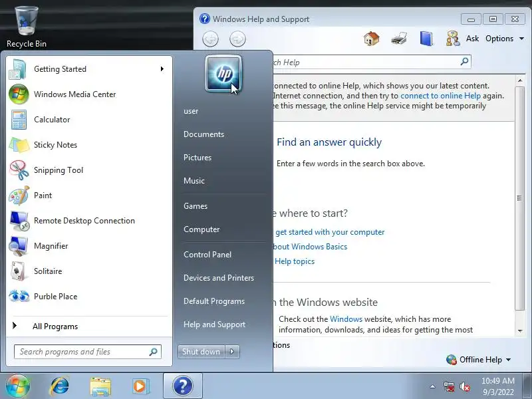Launch the Snipping Tool

click(89, 170)
